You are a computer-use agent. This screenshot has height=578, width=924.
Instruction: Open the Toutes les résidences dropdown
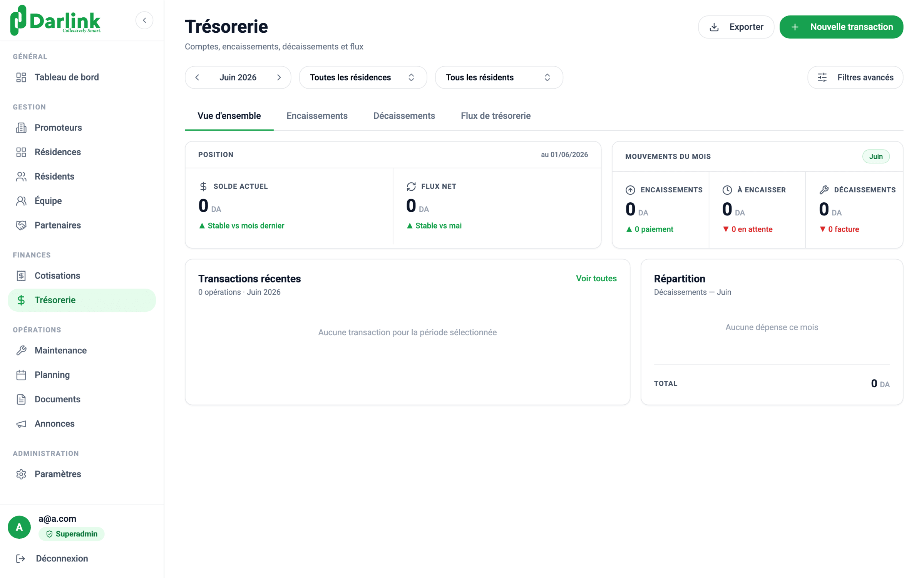tap(363, 77)
